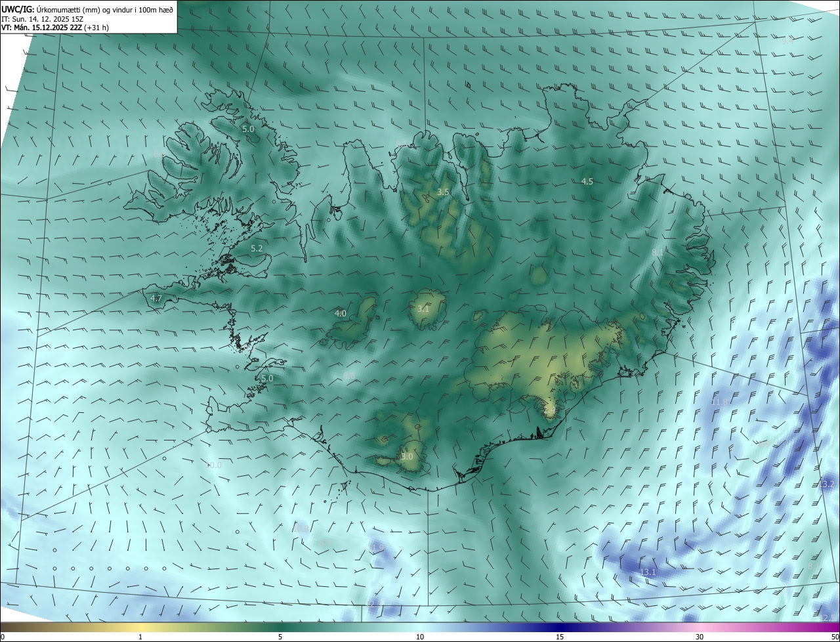Click the '1' tick on the colour scale
This screenshot has width=840, height=642.
[x=140, y=637]
